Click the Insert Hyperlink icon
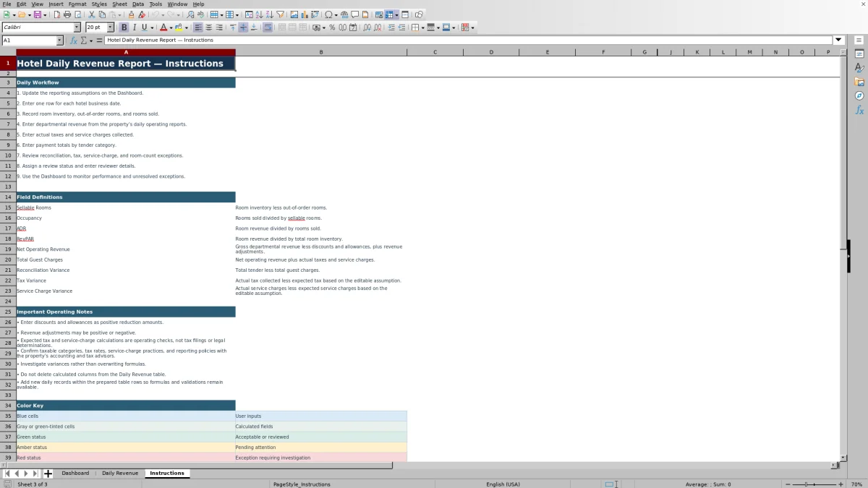Screen dimensions: 868x488 point(344,14)
